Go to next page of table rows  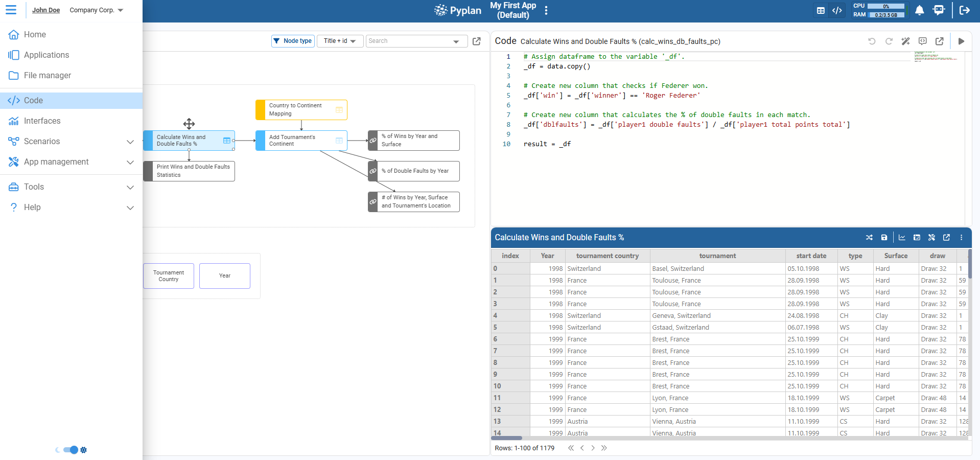coord(593,448)
